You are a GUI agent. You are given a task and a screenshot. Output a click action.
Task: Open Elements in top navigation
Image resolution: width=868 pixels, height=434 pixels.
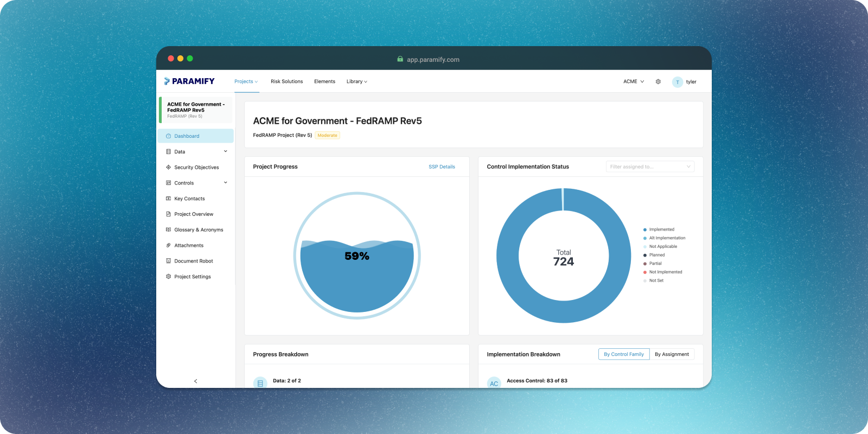click(325, 82)
